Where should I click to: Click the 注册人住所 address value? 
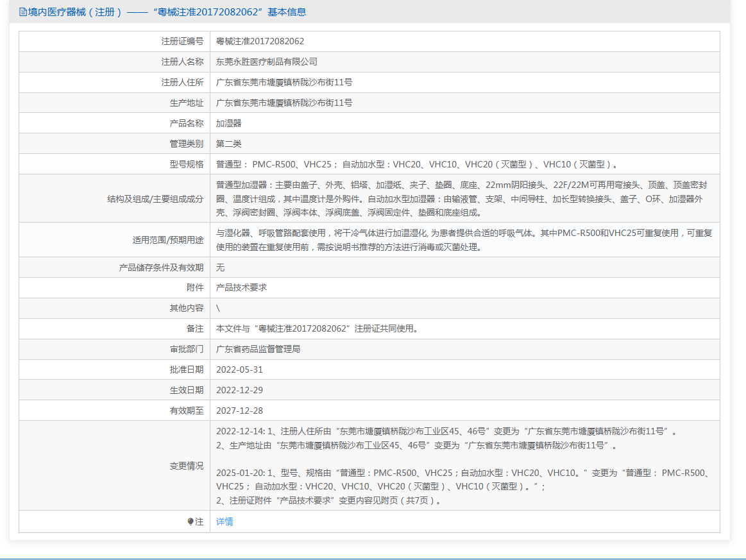pyautogui.click(x=284, y=82)
